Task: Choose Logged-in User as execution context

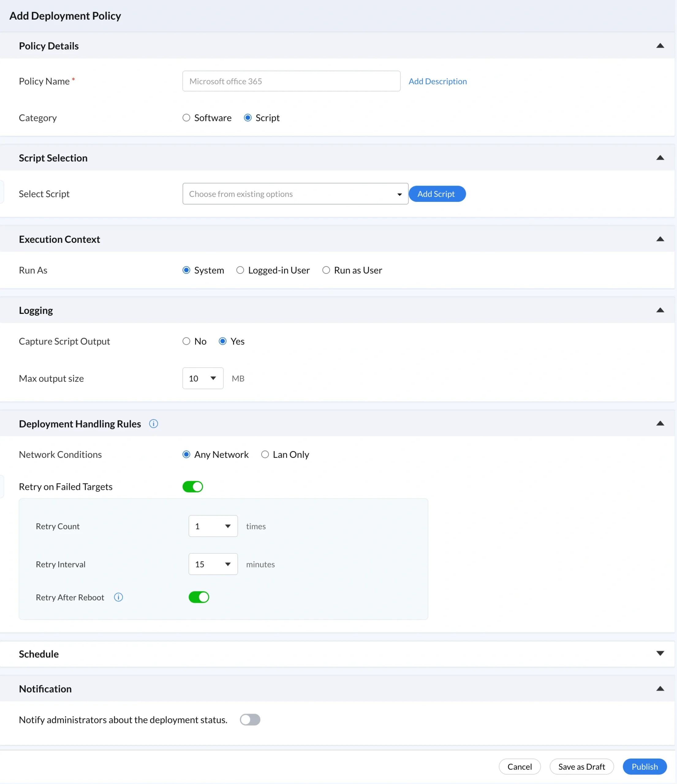Action: 240,270
